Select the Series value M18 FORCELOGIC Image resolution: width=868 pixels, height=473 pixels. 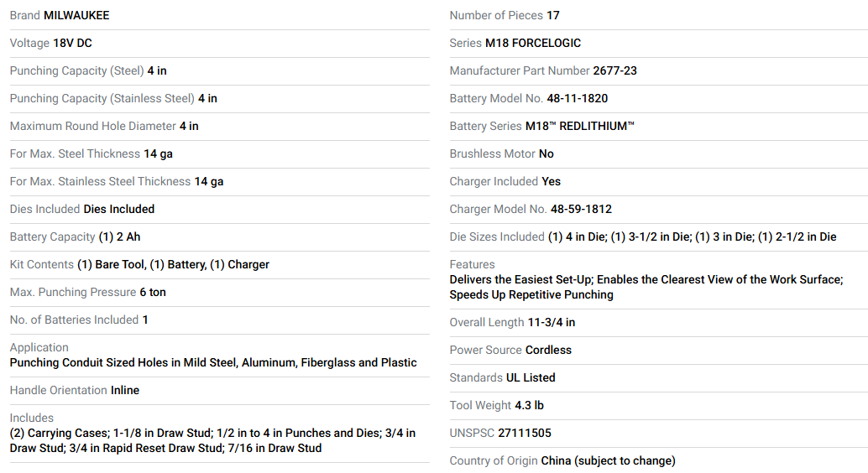532,43
